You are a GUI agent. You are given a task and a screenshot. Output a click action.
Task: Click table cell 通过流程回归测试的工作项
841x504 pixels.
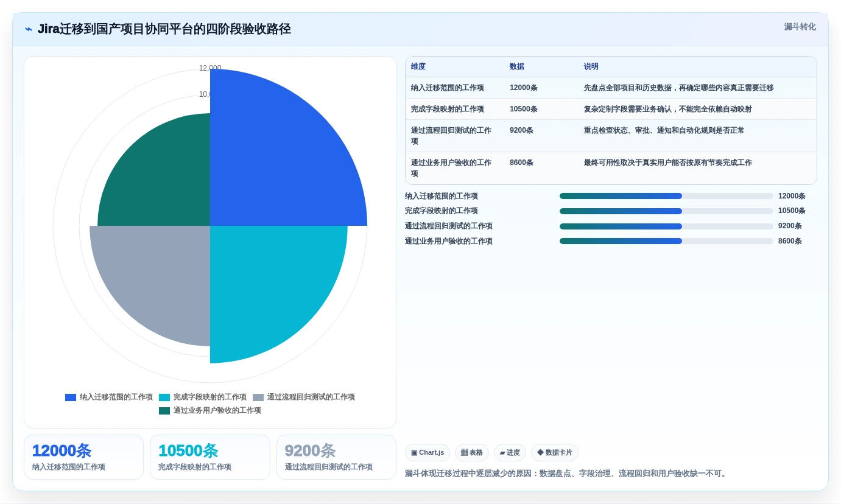point(451,136)
